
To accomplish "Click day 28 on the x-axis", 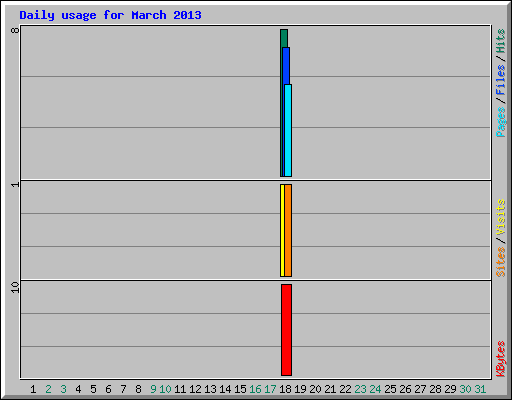I will [x=435, y=389].
